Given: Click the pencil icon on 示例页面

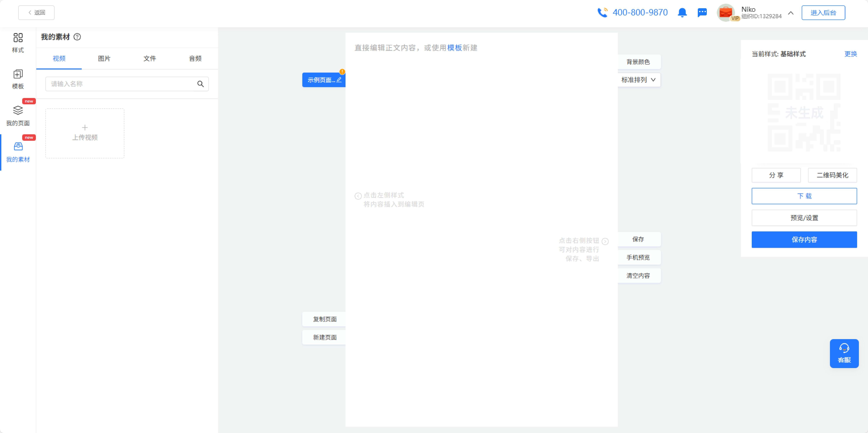Looking at the screenshot, I should pos(339,80).
